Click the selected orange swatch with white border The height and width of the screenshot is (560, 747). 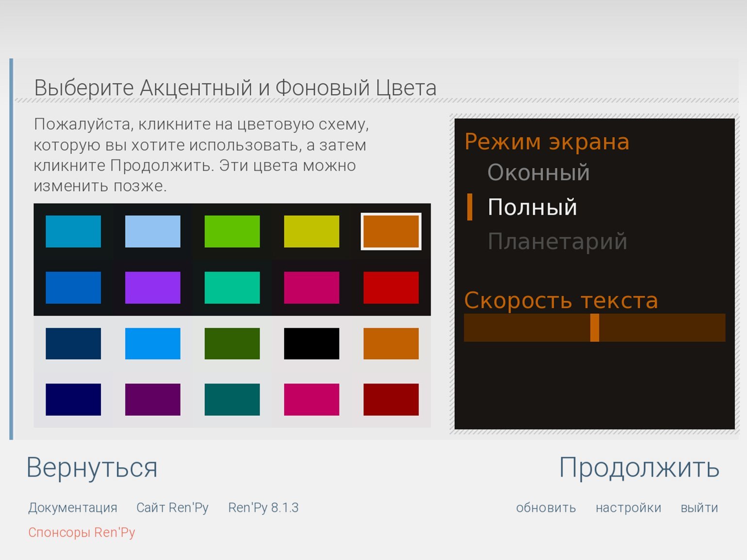(390, 231)
